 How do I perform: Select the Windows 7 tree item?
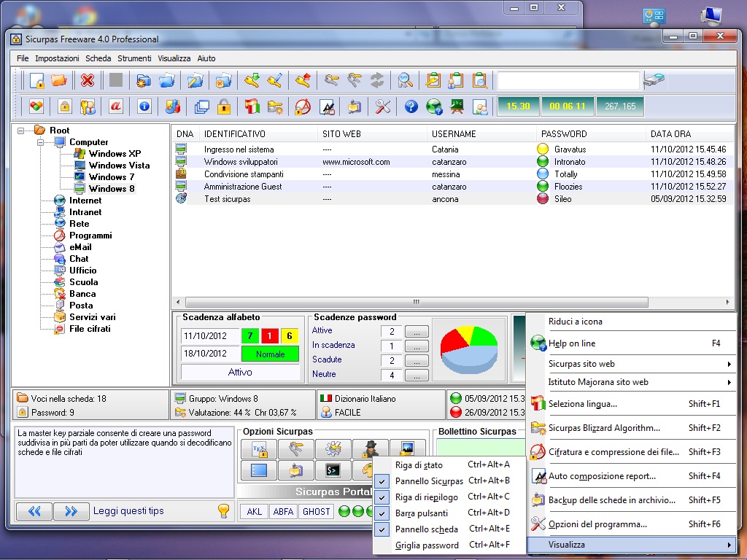tap(112, 176)
